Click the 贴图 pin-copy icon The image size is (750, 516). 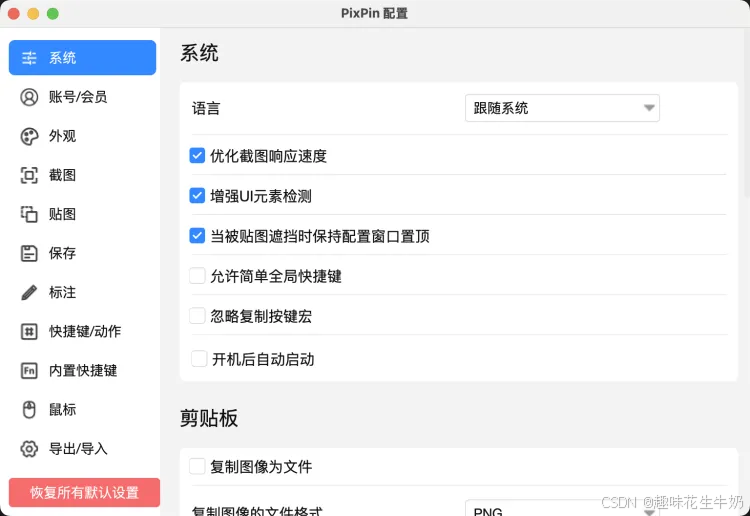click(29, 214)
